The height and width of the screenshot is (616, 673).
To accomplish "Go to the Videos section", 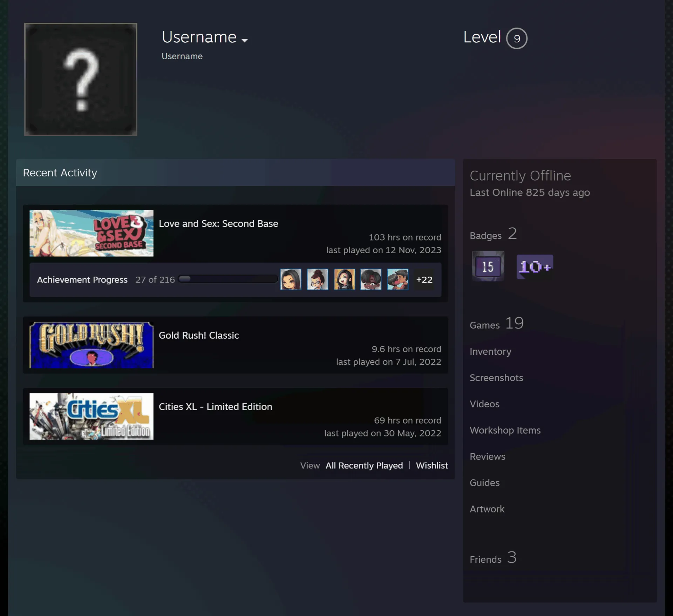I will (x=484, y=404).
